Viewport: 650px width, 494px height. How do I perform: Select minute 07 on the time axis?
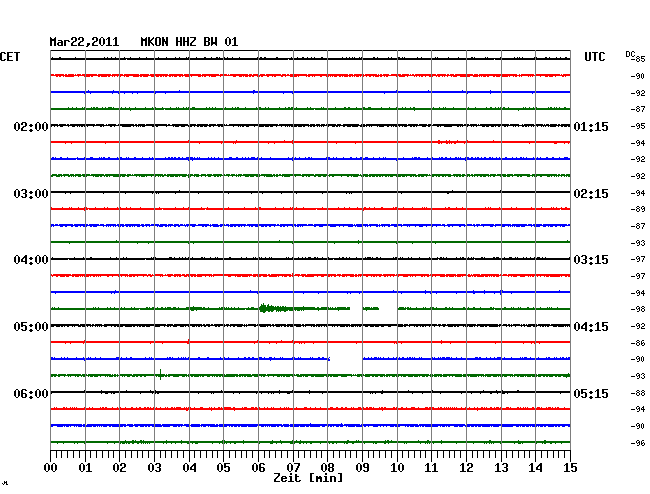[x=293, y=468]
